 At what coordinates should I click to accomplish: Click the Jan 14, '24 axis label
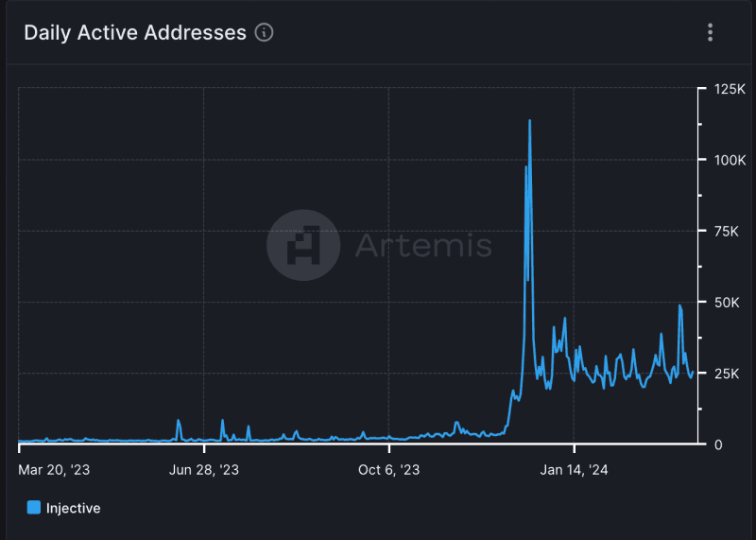574,470
